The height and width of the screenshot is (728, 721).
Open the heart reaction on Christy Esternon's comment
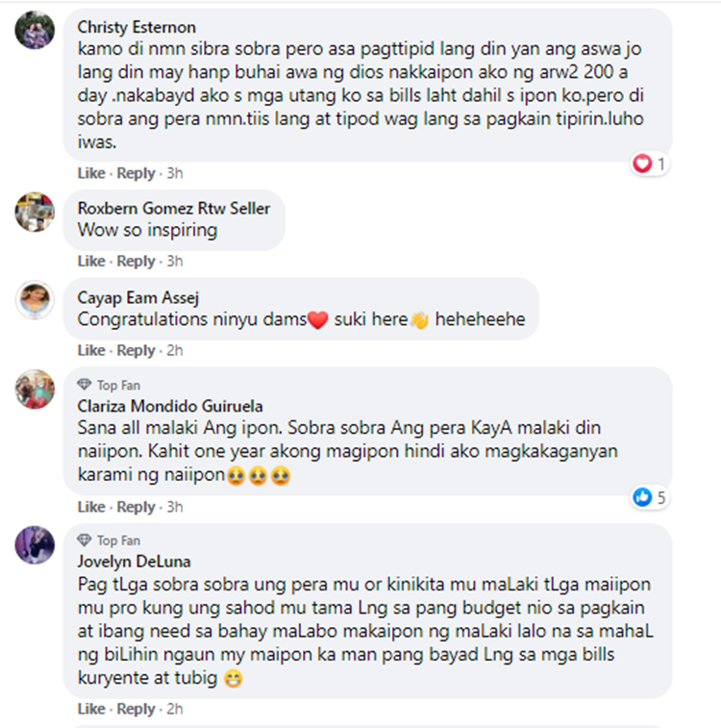650,163
